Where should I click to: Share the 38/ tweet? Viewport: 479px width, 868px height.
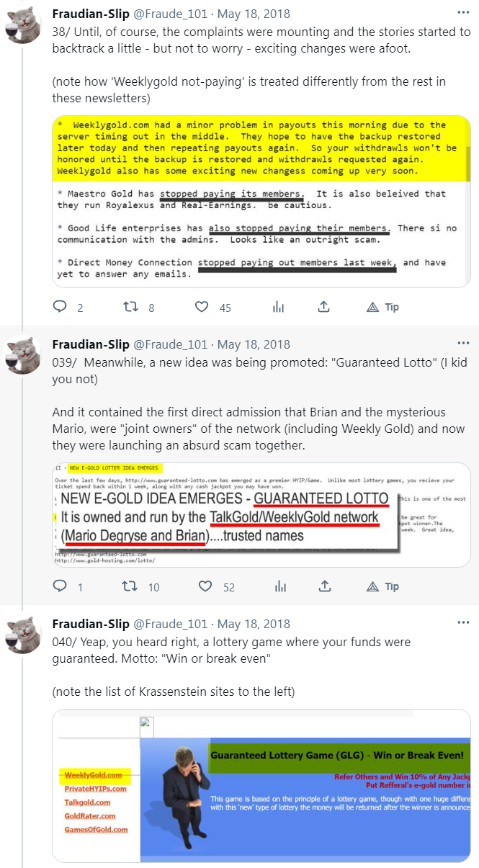coord(324,308)
